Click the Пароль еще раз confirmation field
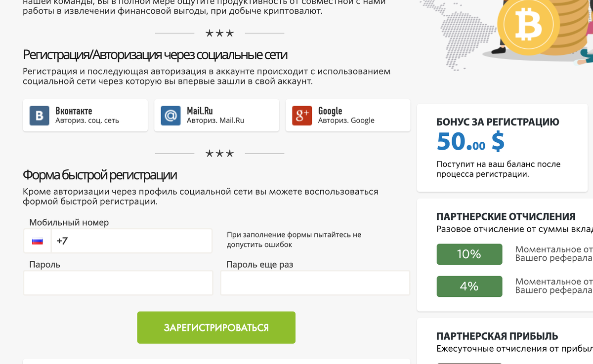This screenshot has height=364, width=593. pos(315,283)
